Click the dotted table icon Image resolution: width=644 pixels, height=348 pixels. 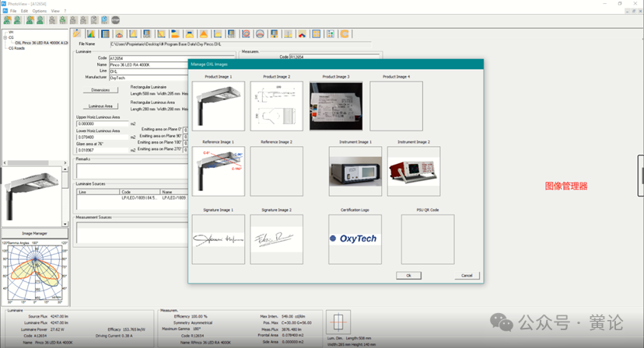point(331,34)
